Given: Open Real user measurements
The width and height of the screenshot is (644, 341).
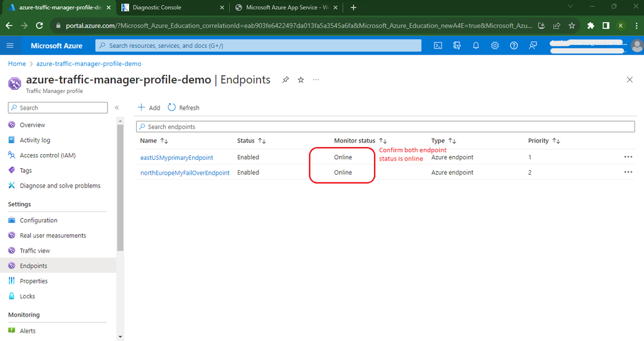Looking at the screenshot, I should tap(53, 235).
